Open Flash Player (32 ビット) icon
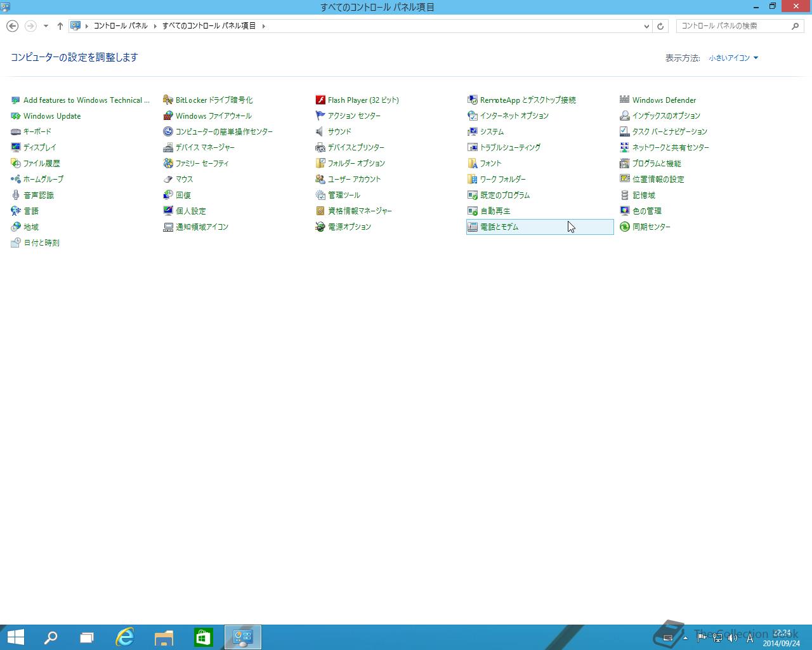 (x=320, y=100)
